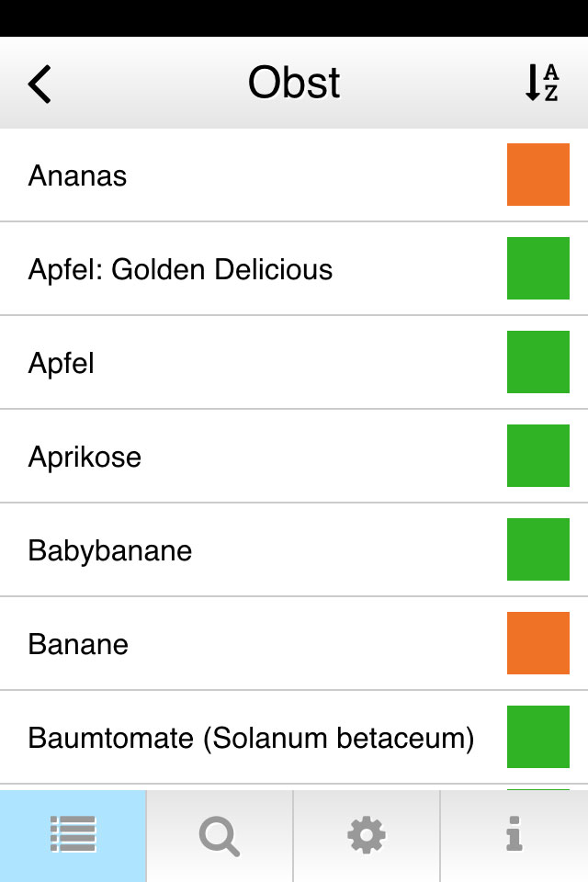Click the orange swatch beside Banane
Viewport: 588px width, 882px height.
point(537,643)
